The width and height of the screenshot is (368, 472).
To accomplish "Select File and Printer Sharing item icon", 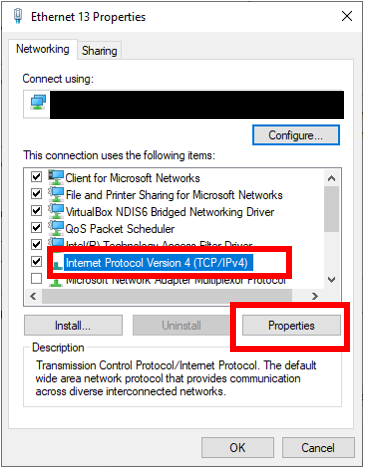I will pyautogui.click(x=56, y=194).
